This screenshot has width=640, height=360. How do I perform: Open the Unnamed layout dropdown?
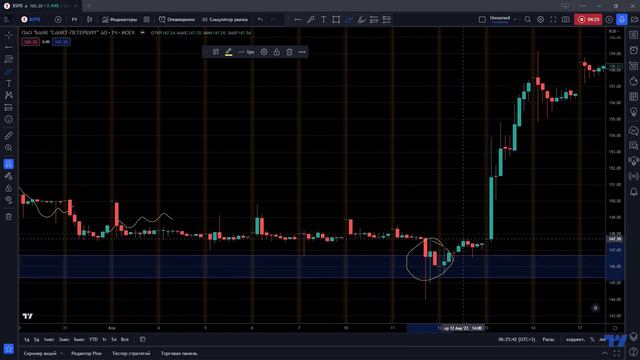pyautogui.click(x=503, y=20)
